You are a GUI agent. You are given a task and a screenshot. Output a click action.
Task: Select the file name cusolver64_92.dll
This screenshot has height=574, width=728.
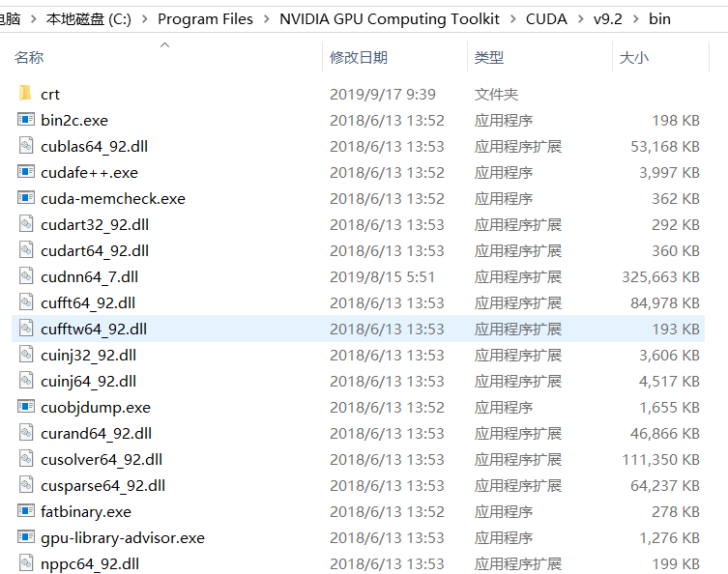tap(102, 459)
